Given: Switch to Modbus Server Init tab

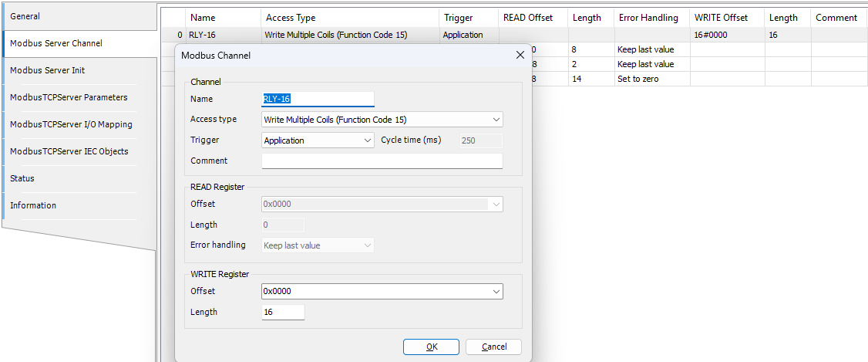Looking at the screenshot, I should point(79,70).
